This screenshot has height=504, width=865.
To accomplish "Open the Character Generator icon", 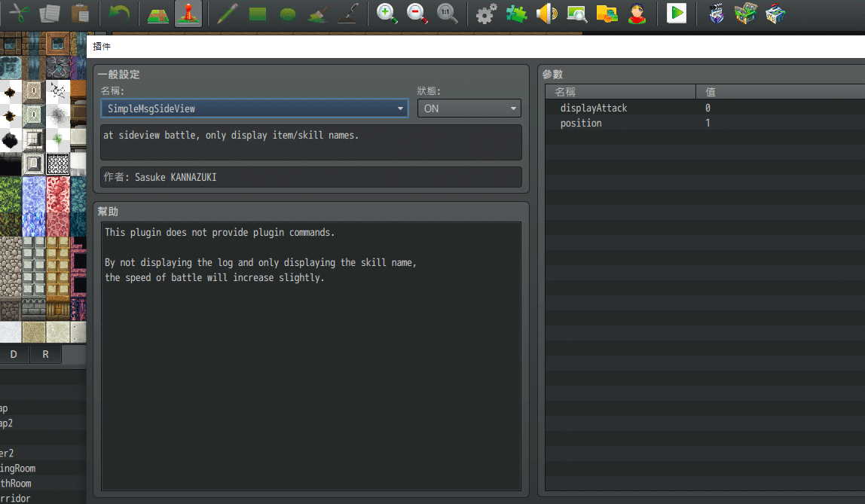I will coord(637,14).
